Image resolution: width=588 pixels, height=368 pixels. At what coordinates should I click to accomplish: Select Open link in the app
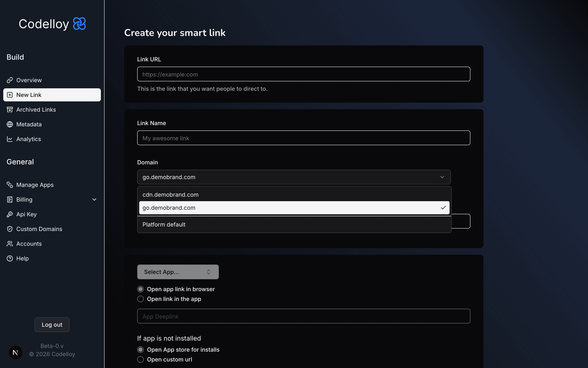140,299
